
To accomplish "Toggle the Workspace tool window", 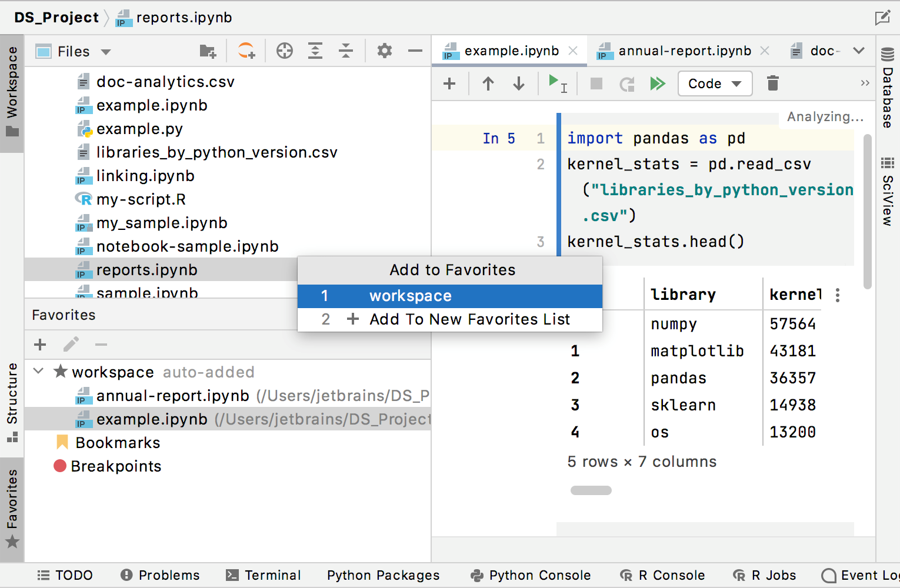I will click(x=12, y=93).
